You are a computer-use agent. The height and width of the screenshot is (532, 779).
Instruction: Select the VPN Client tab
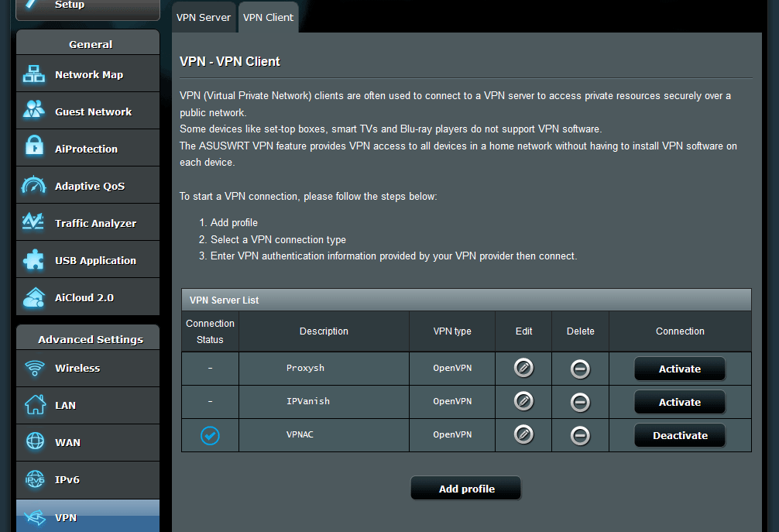click(268, 17)
